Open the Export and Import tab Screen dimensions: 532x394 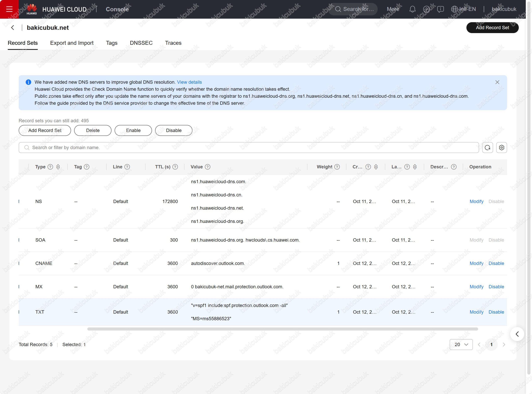pos(72,43)
